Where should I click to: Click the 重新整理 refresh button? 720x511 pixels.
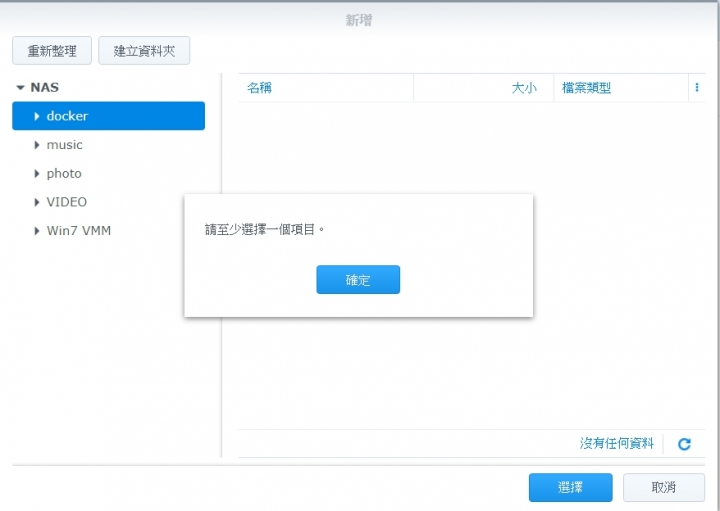point(52,51)
